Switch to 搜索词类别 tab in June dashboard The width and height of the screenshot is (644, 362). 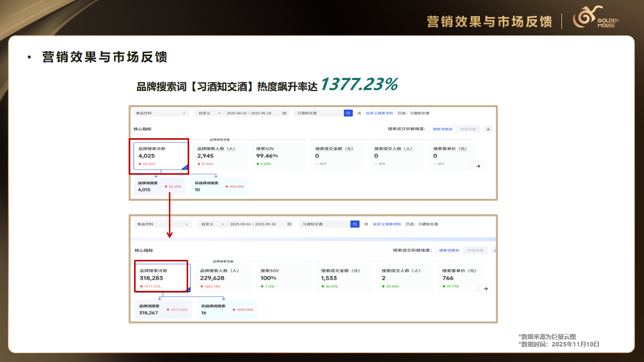coord(442,129)
